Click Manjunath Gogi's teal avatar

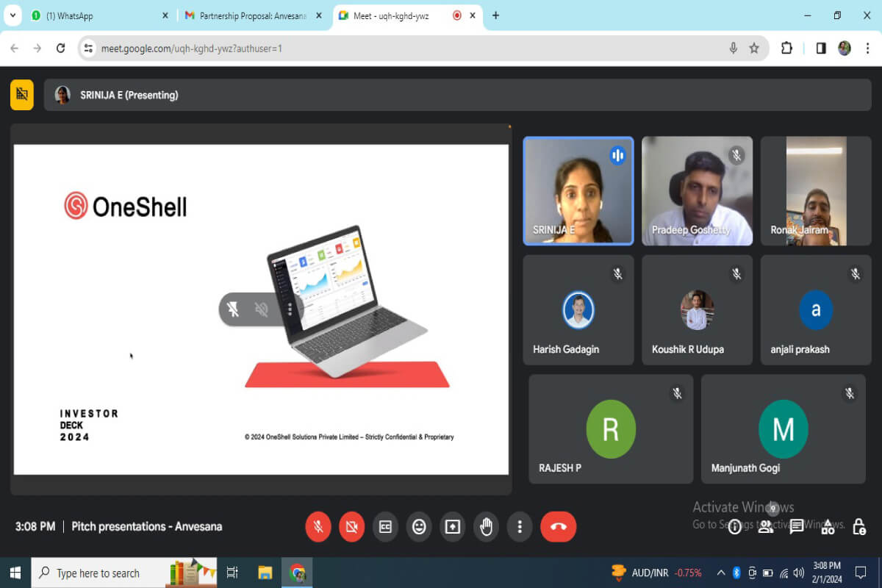784,429
